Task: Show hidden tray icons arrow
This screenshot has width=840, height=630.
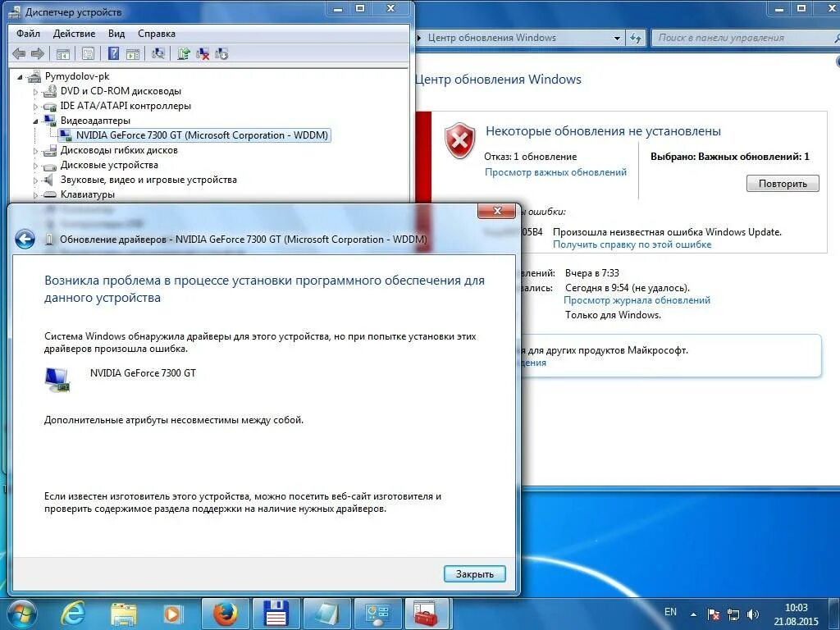Action: click(x=694, y=614)
